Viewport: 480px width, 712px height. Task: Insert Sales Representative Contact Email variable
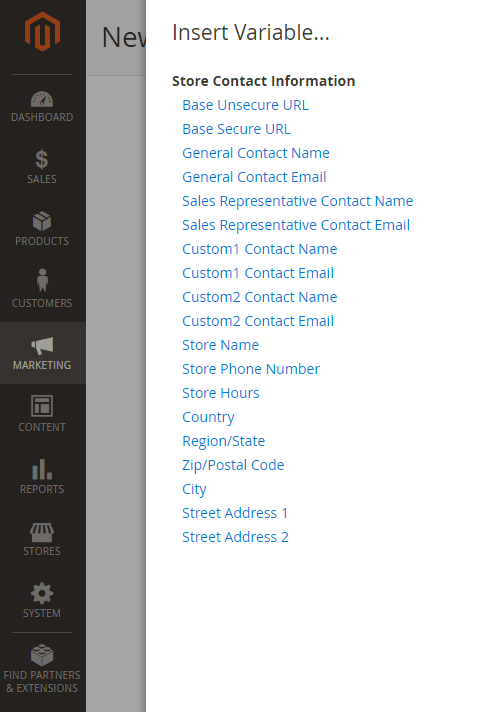click(x=296, y=225)
